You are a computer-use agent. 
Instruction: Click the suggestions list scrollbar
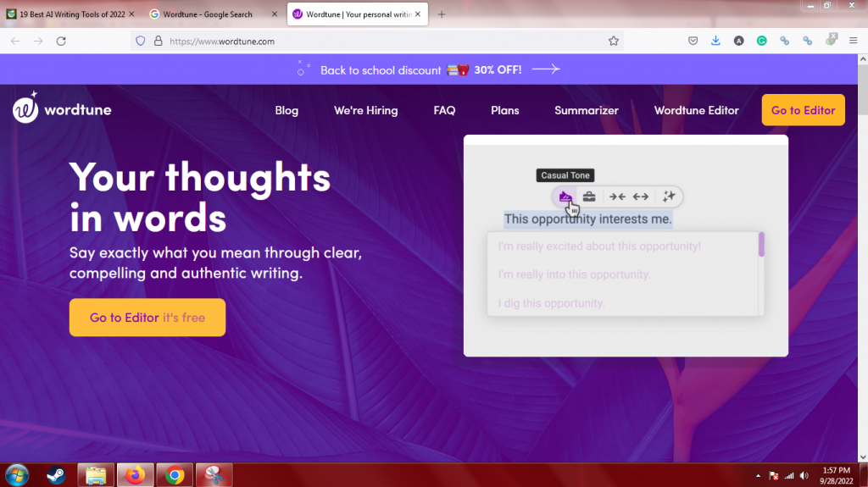click(762, 245)
